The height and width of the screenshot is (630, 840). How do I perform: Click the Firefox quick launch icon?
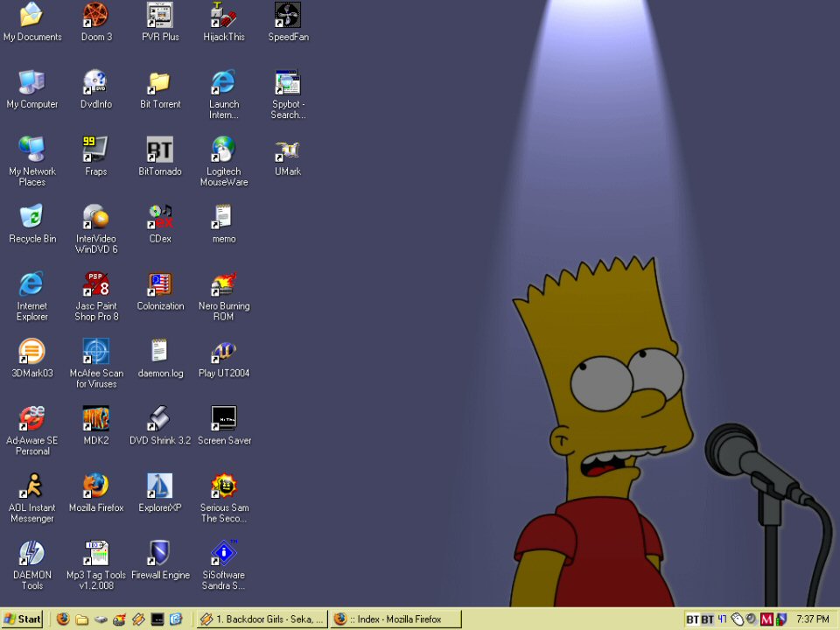pyautogui.click(x=63, y=619)
